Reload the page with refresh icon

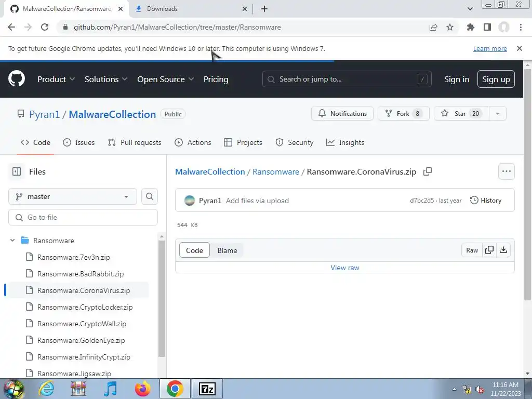tap(45, 27)
